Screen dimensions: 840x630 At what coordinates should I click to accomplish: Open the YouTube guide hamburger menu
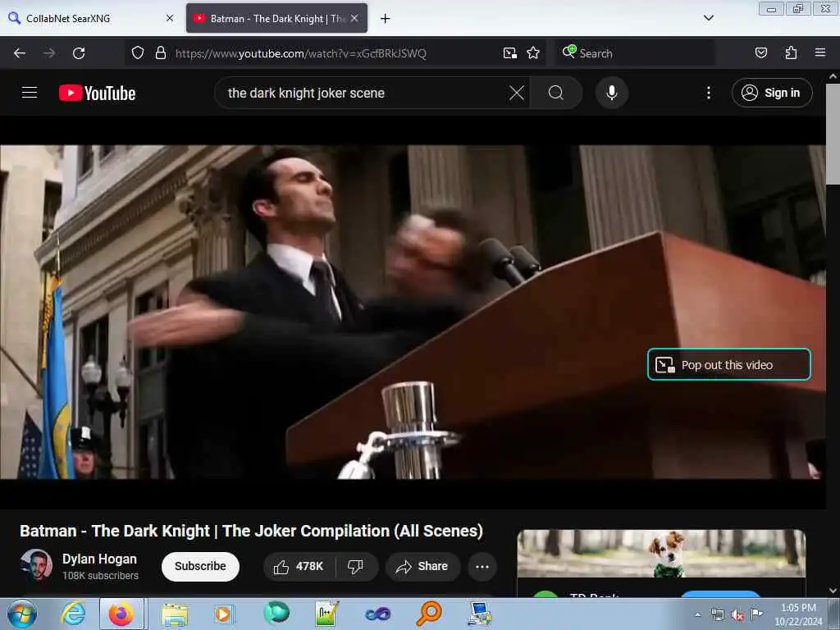(30, 93)
